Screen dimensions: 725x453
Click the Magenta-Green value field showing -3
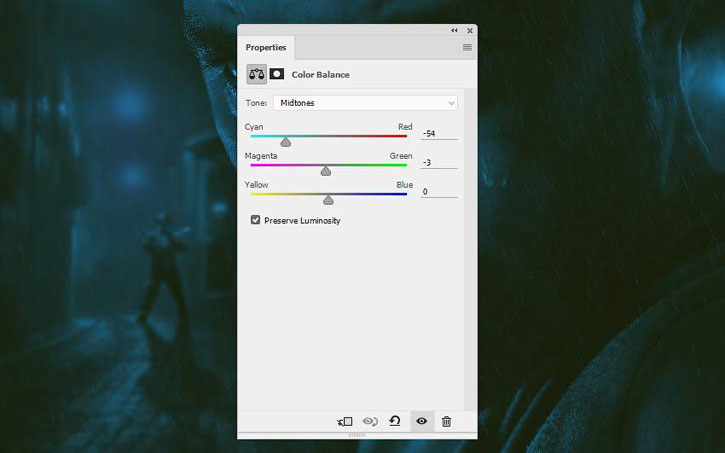[439, 163]
